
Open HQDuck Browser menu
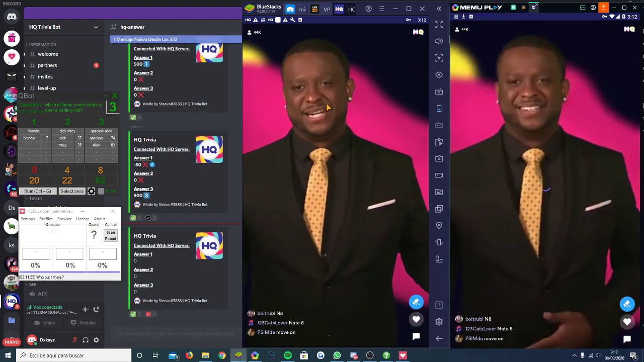point(64,219)
